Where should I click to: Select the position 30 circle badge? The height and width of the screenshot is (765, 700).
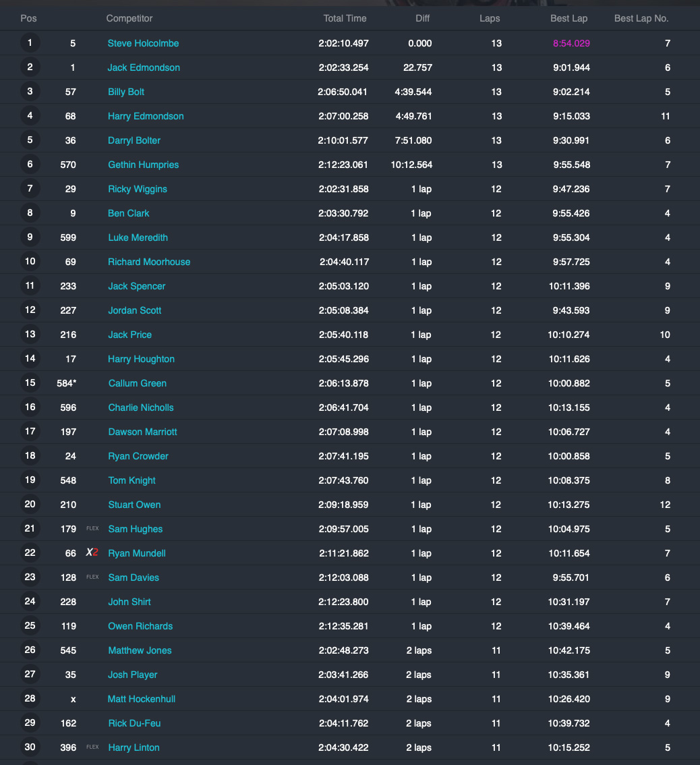30,747
